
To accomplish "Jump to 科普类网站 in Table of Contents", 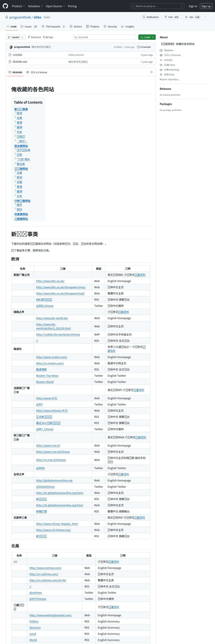I will [x=21, y=214].
